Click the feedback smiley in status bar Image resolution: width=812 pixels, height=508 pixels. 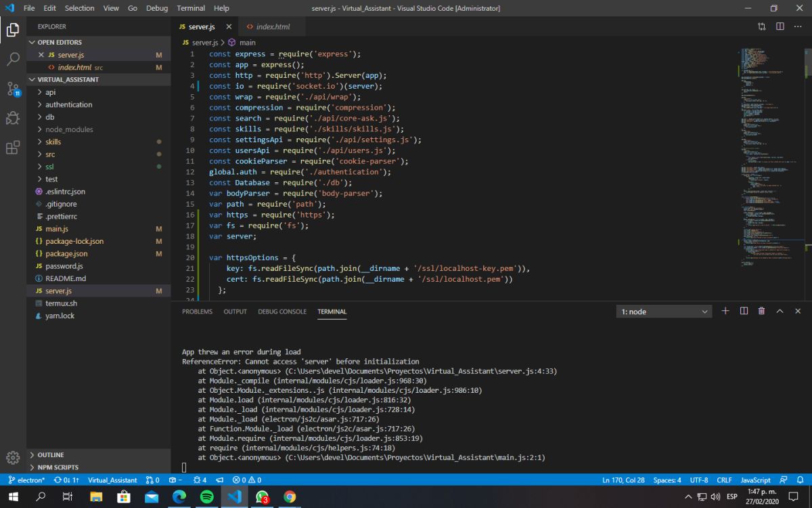pyautogui.click(x=783, y=480)
